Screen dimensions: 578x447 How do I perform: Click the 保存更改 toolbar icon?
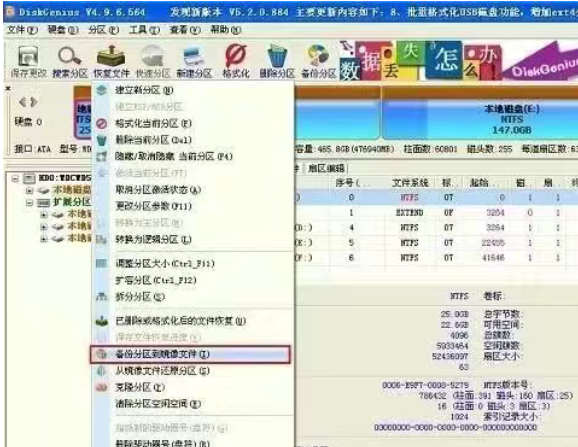coord(28,61)
